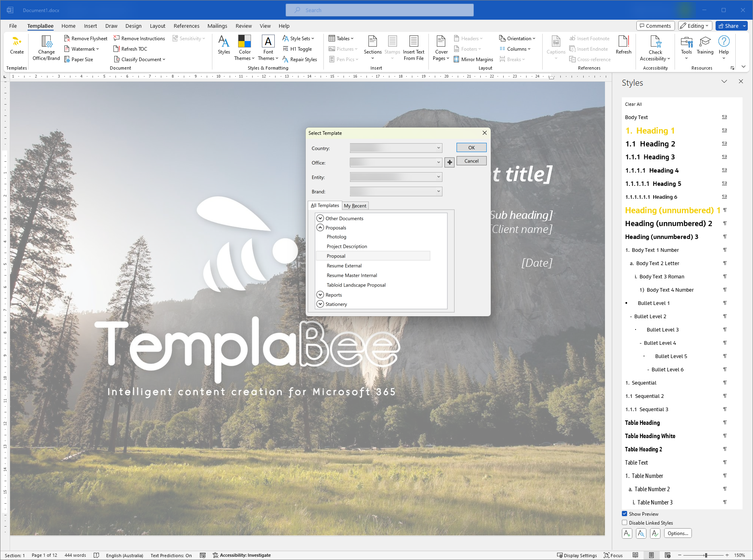Click Manage Styles icon

[x=655, y=533]
